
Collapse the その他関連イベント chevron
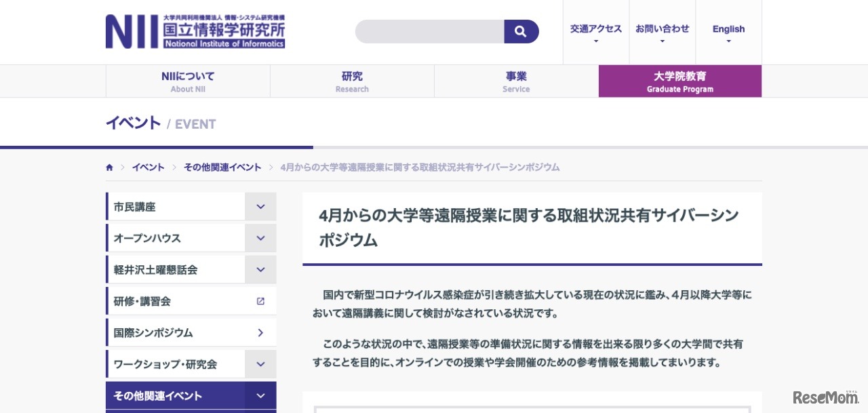point(260,395)
